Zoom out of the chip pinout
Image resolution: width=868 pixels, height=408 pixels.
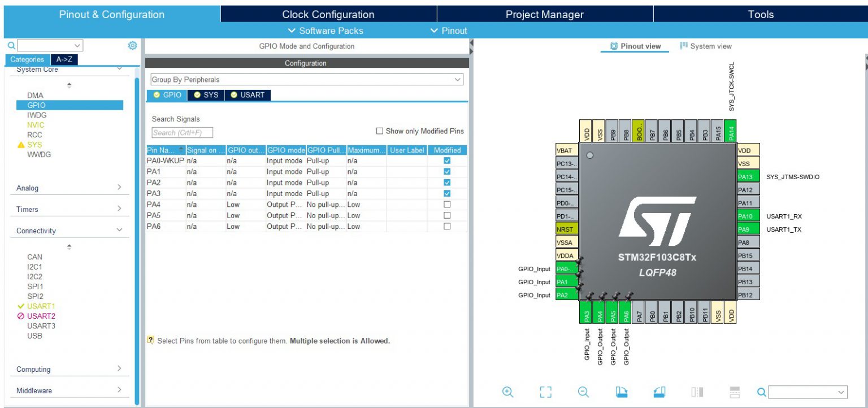tap(583, 392)
